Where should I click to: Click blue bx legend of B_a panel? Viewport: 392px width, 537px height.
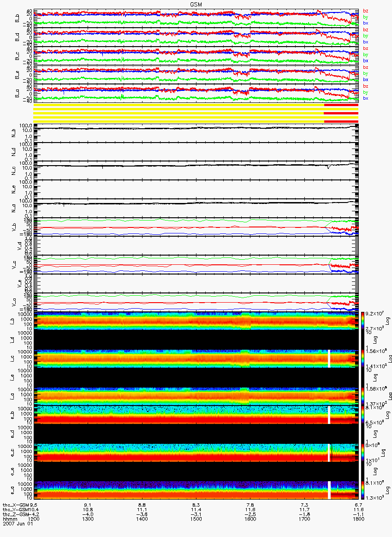tap(365, 98)
